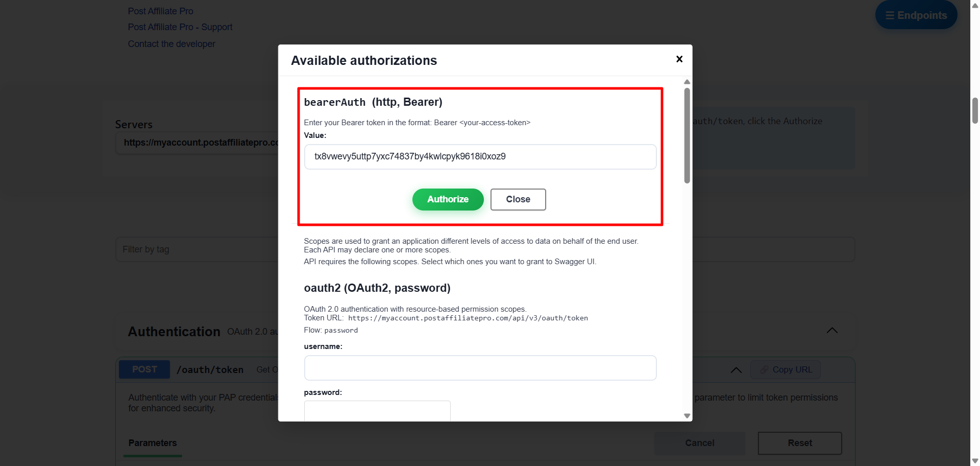Click the Close button beside Authorize
The height and width of the screenshot is (466, 980).
[x=518, y=199]
